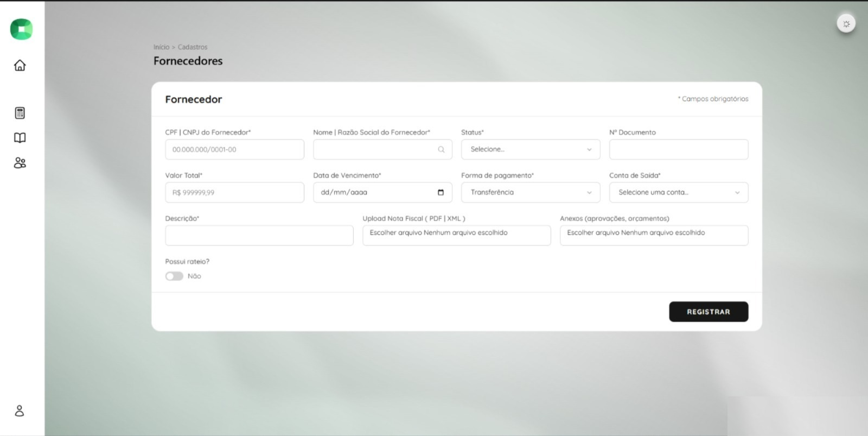Focus the Valor Total input field
868x436 pixels.
tap(234, 192)
